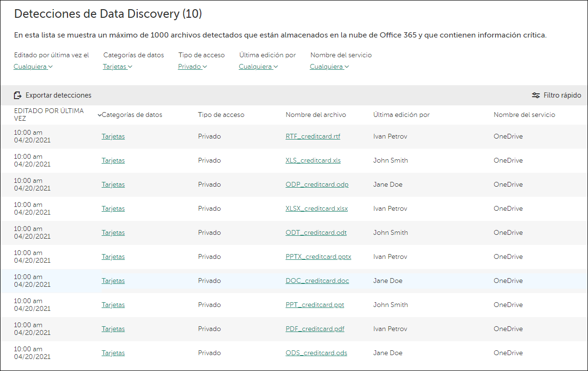Click the PPTX_creditcard.pptx detection entry

(318, 256)
